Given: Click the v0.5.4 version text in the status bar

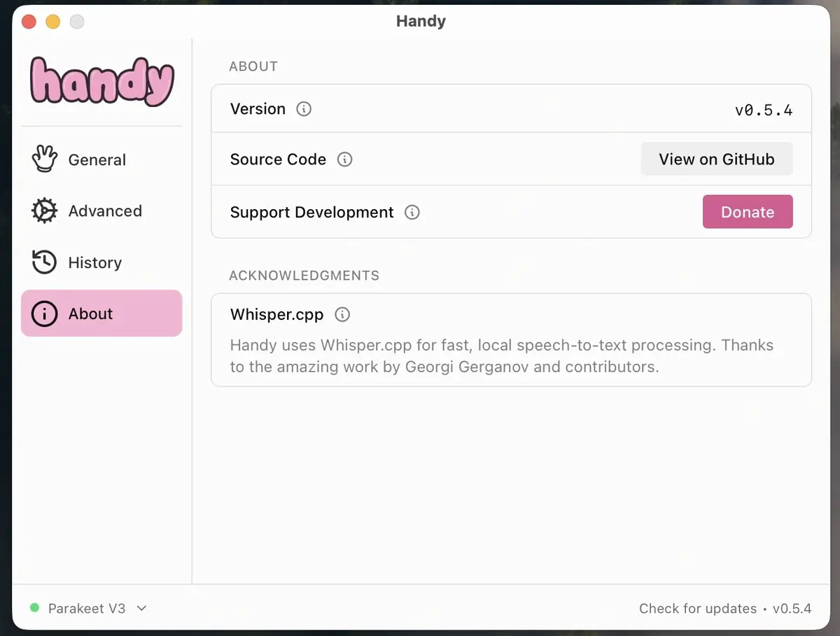Looking at the screenshot, I should (x=792, y=609).
